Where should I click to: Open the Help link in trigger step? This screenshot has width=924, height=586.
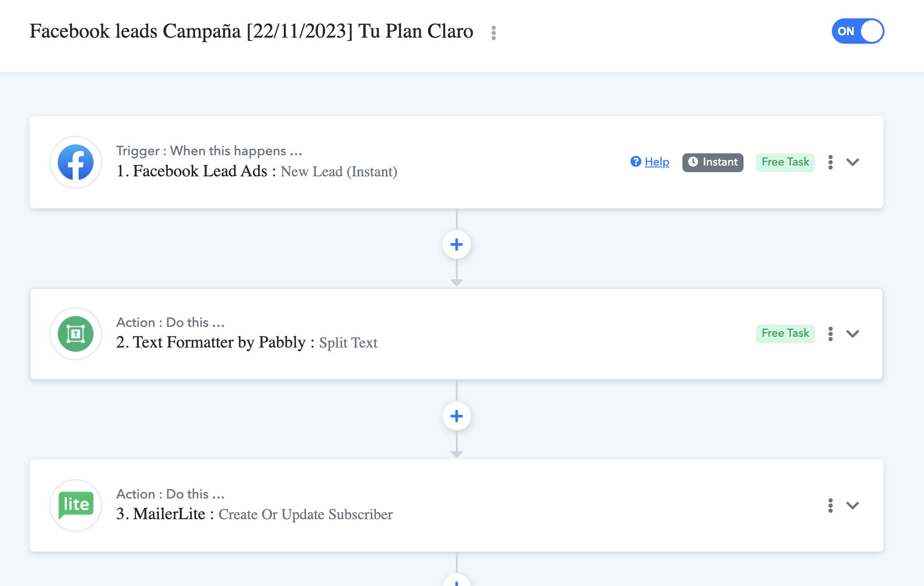pos(657,162)
